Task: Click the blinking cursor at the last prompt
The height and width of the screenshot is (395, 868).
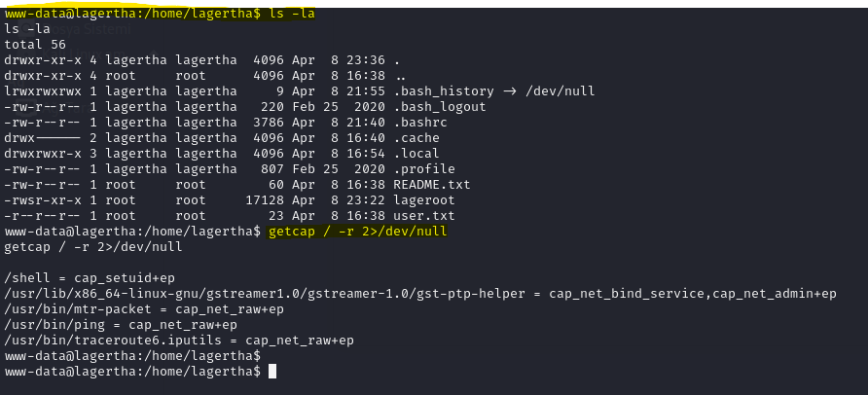Action: click(x=271, y=372)
